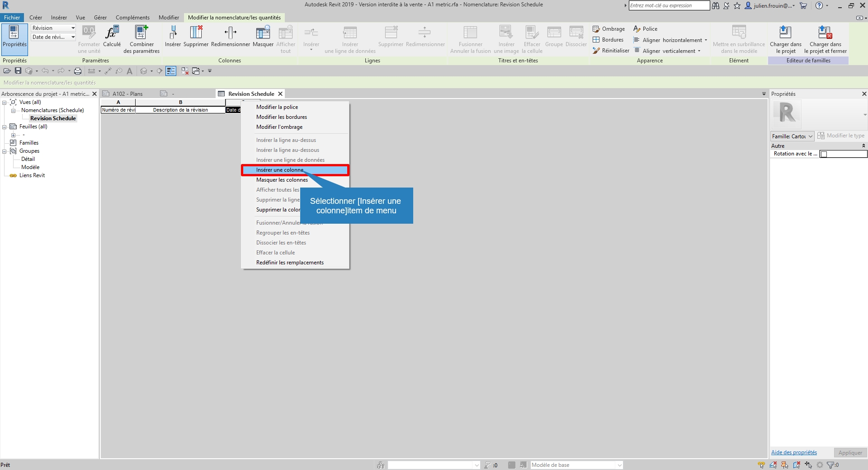The image size is (868, 470).
Task: Click the Supprimer column icon
Action: click(196, 33)
